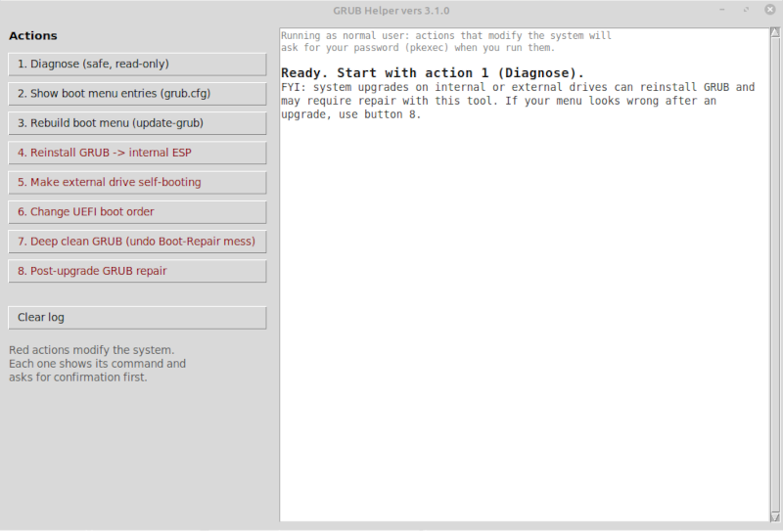The width and height of the screenshot is (783, 532).
Task: Click the 'FYI: system upgrades' log text
Action: click(518, 101)
